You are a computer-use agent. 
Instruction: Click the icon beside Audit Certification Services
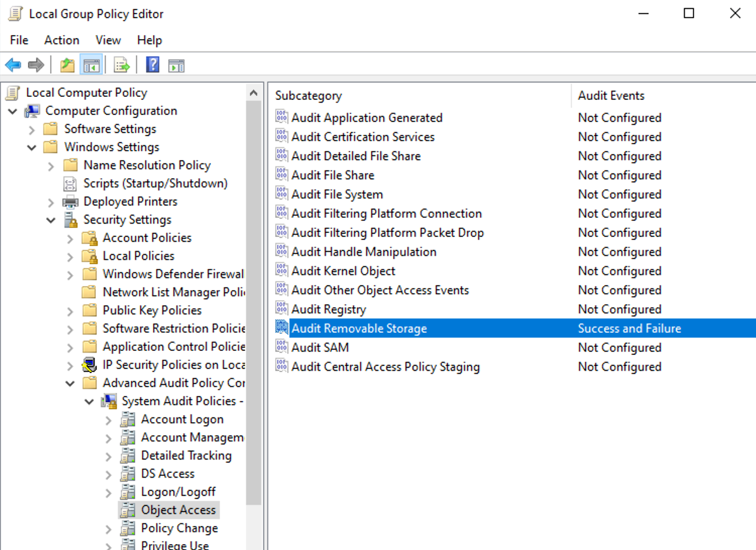(x=282, y=136)
